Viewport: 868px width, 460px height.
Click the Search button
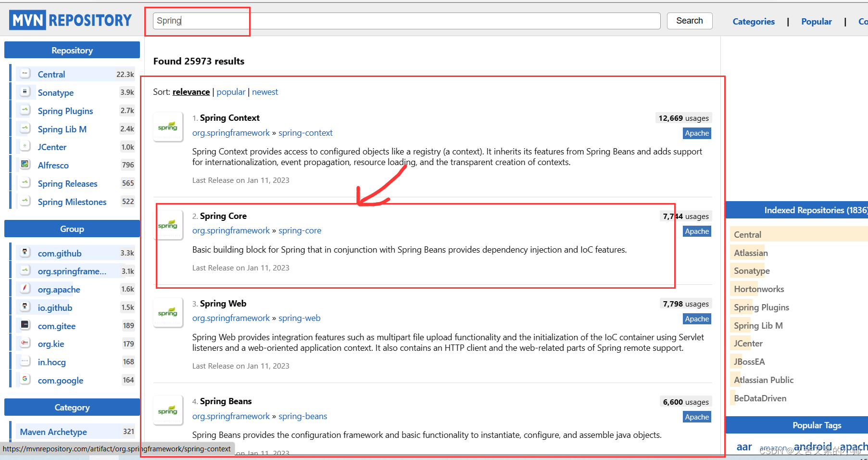click(x=689, y=21)
